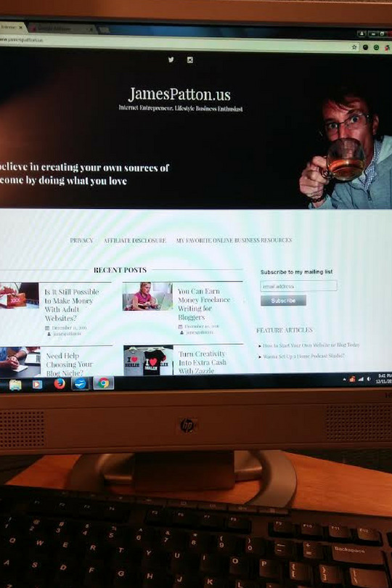392x588 pixels.
Task: Switch to Chrome in the taskbar
Action: click(104, 383)
